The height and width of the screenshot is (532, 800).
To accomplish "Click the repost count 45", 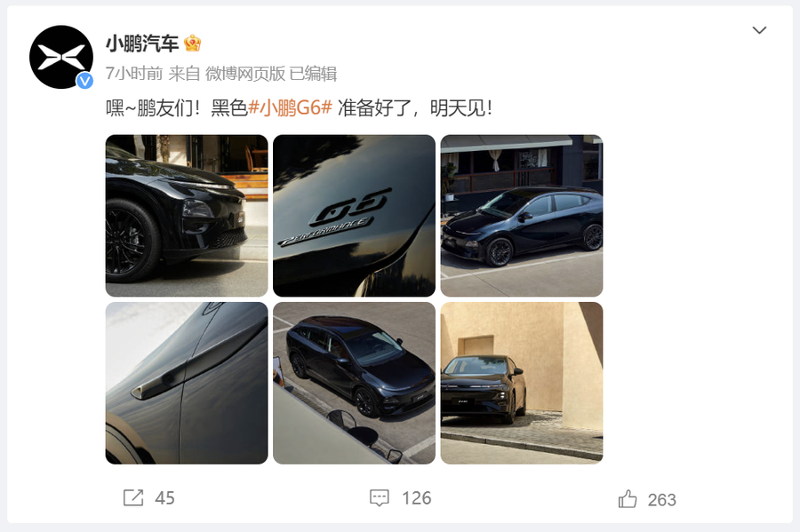I will (x=164, y=498).
